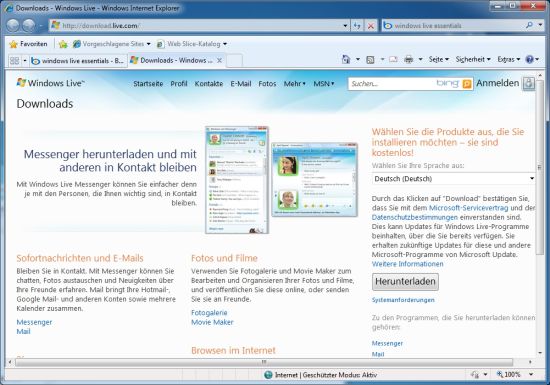550x385 pixels.
Task: Click the Messenger link under Sofortnachrichten und E-Mails
Action: coord(34,322)
